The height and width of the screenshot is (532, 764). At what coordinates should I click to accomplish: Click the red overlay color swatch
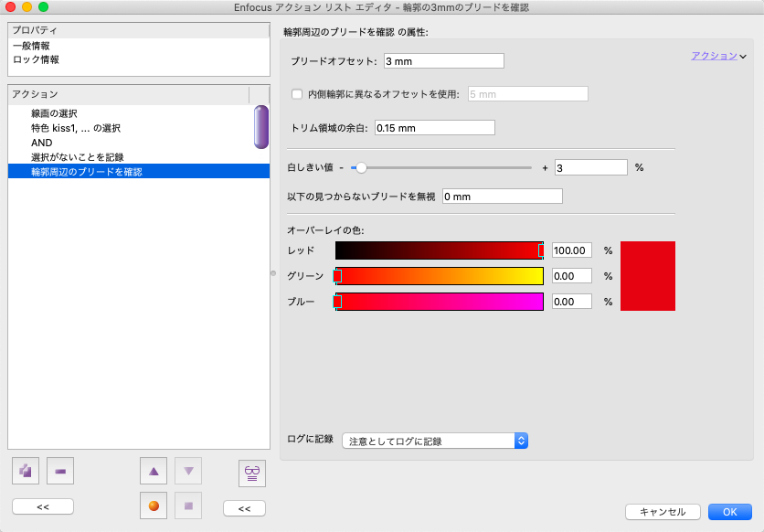[x=647, y=276]
